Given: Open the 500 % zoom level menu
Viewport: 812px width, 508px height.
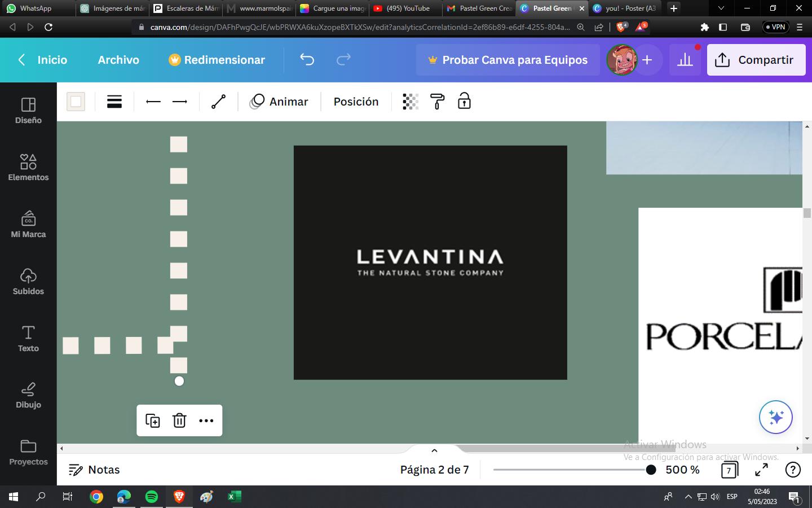Looking at the screenshot, I should (682, 470).
